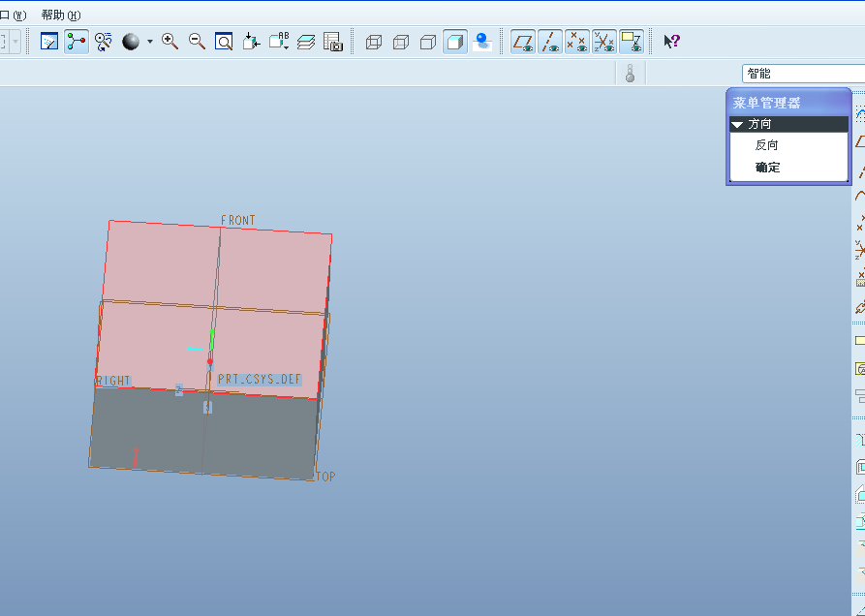Select the Zoom In magnifier tool

(170, 42)
